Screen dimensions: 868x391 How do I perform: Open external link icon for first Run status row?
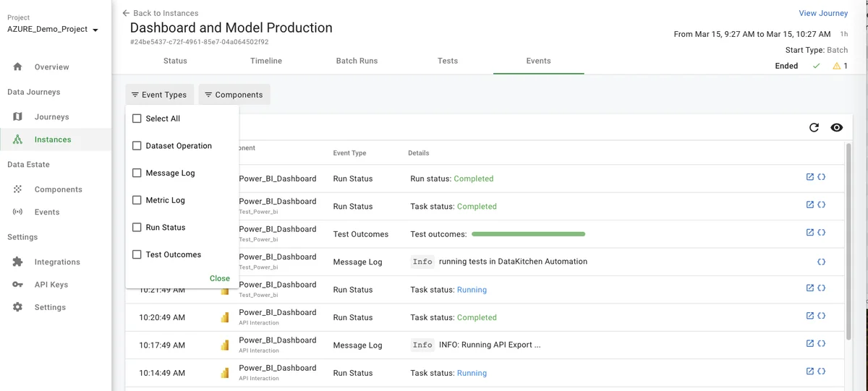click(x=810, y=177)
